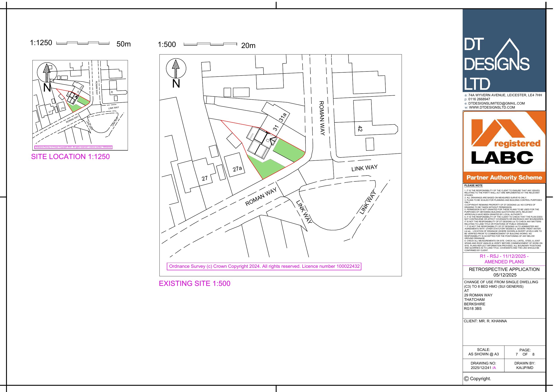The image size is (555, 392).
Task: Click house number 27a on the large map
Action: (237, 169)
